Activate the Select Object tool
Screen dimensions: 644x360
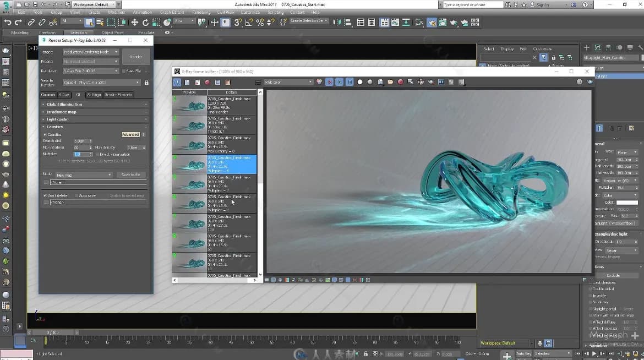click(x=89, y=23)
